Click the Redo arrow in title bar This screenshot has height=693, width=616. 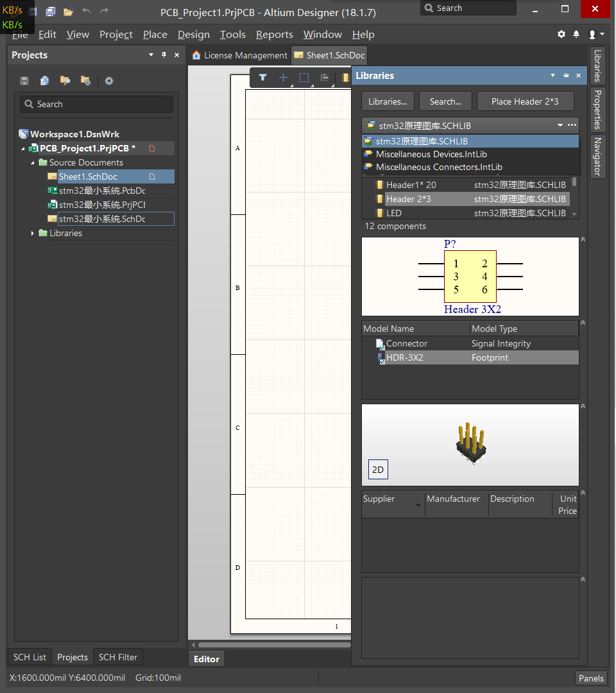pos(104,11)
